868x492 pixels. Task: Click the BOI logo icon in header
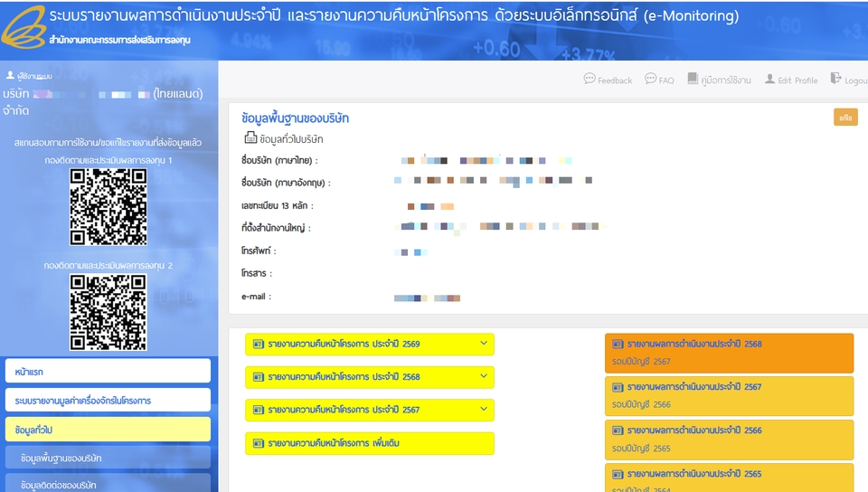(x=24, y=29)
